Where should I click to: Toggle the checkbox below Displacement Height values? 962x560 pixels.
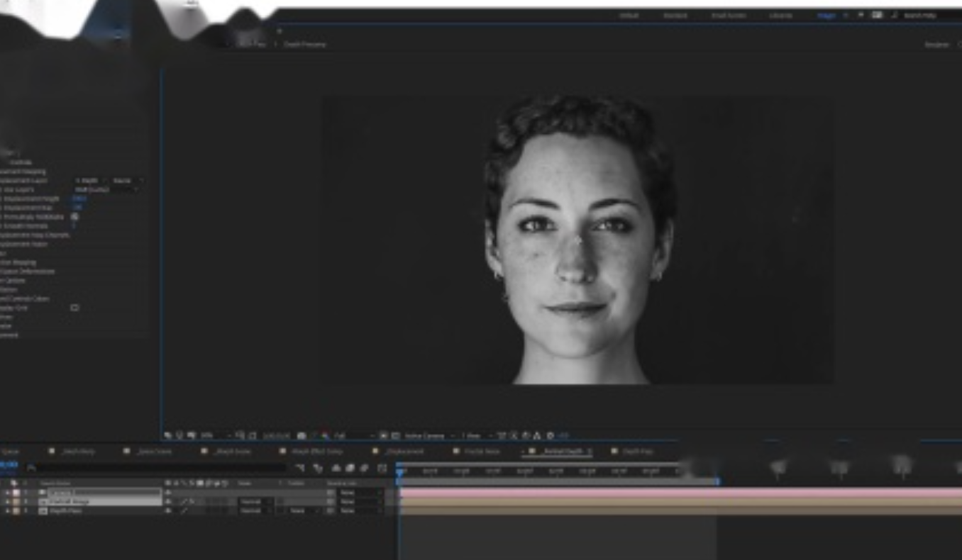(x=74, y=217)
